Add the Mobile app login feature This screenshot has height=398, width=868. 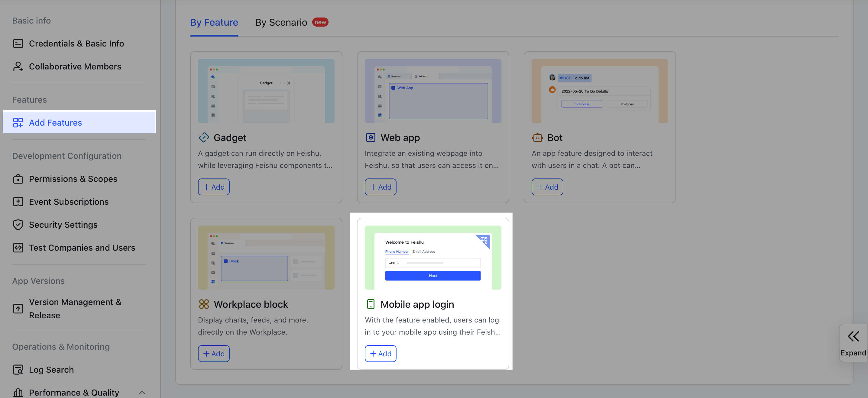[380, 354]
